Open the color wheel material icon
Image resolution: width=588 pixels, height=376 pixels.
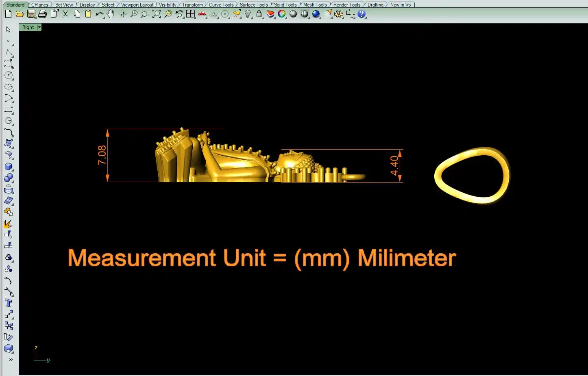(x=281, y=14)
